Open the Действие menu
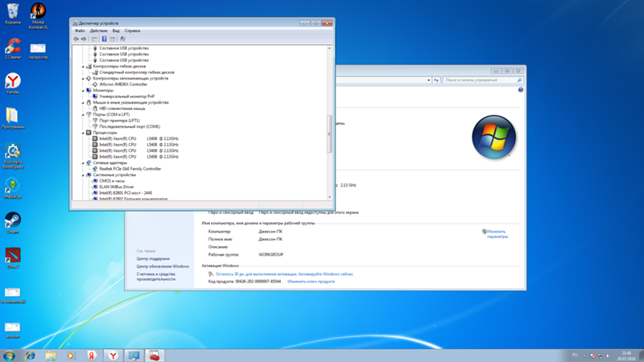 (x=98, y=31)
